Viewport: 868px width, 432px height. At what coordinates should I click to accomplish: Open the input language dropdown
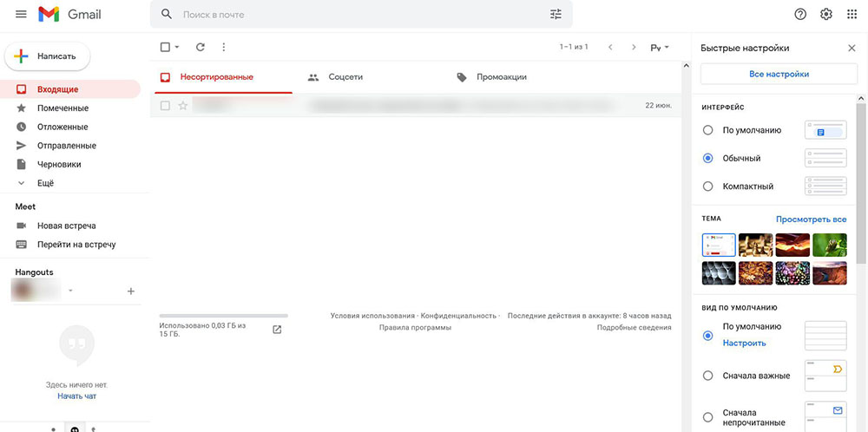click(x=660, y=48)
